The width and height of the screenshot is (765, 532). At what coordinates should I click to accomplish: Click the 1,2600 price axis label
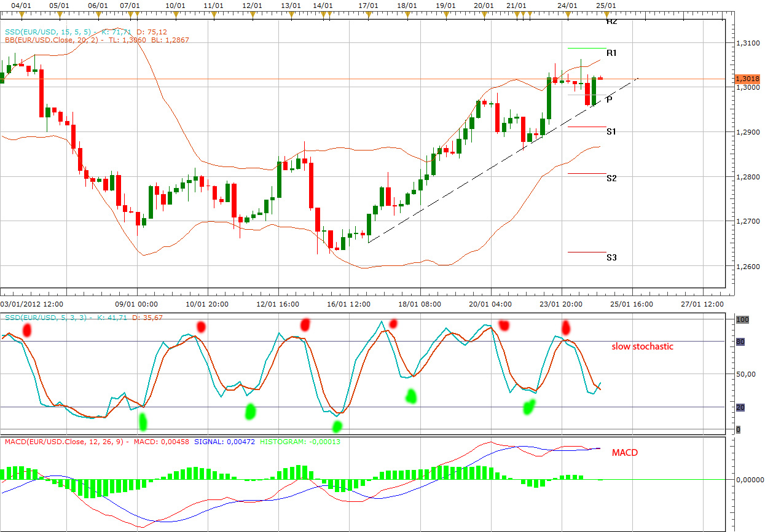coord(747,266)
